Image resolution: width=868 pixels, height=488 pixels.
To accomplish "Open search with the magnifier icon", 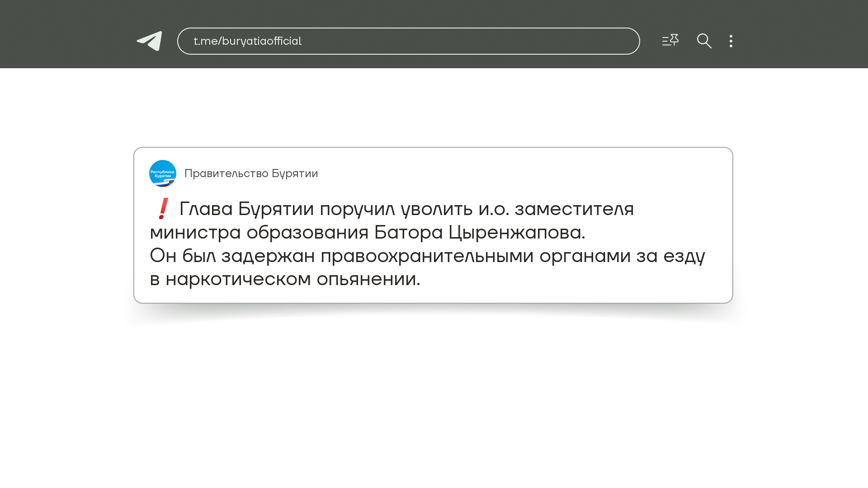I will [704, 41].
